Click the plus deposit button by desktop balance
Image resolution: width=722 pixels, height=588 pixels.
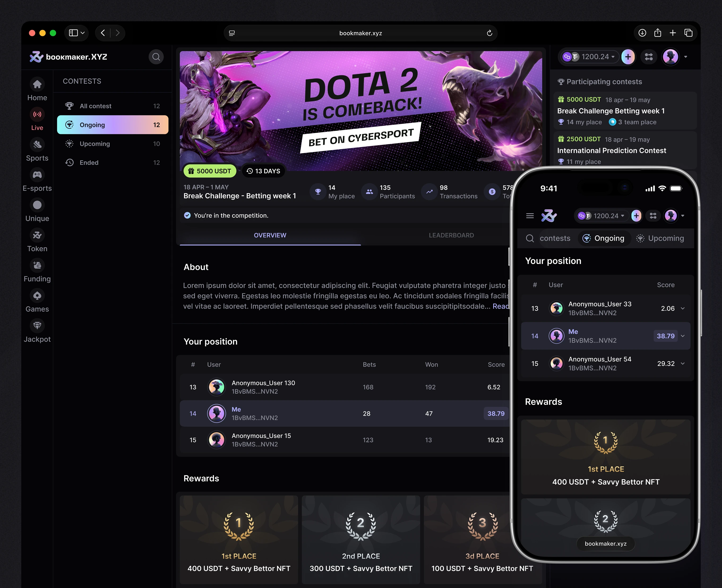(628, 57)
